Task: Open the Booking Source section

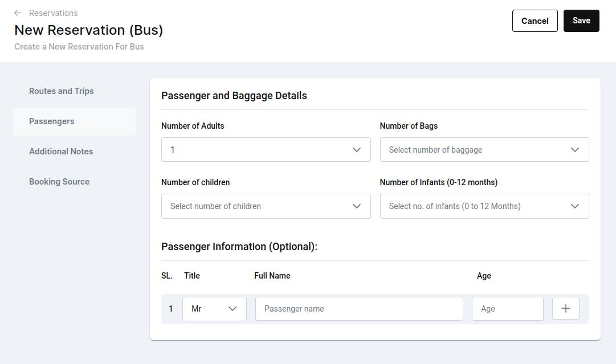Action: click(x=59, y=182)
